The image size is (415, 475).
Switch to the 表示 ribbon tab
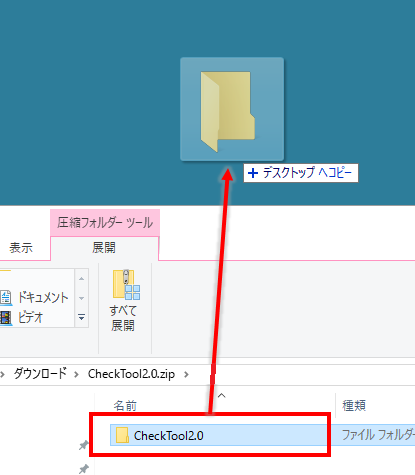pos(21,248)
